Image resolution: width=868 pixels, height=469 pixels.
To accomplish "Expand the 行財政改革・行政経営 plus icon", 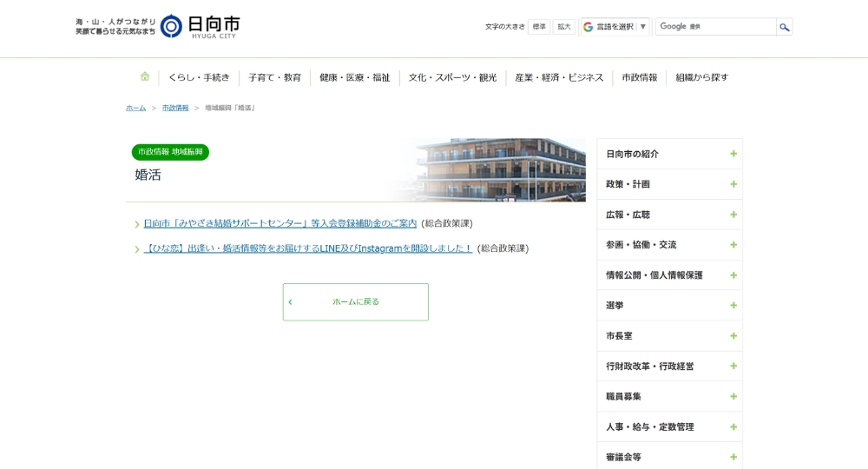I will (x=733, y=366).
